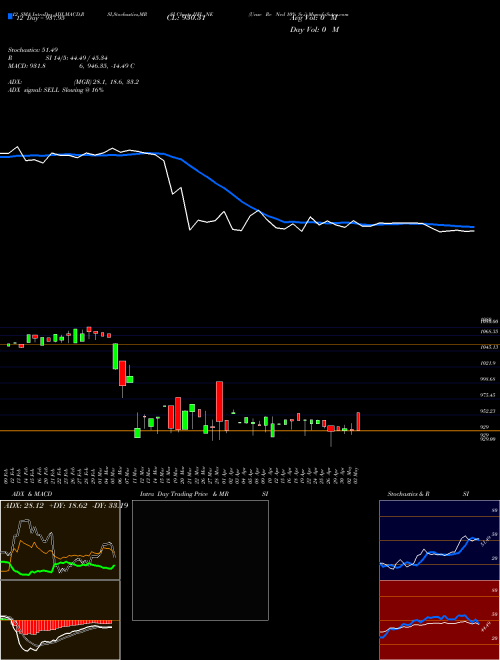Click 'ADX signal: SELL Slowing @ 16%'
Screen dimensions: 500x660
tap(56, 90)
